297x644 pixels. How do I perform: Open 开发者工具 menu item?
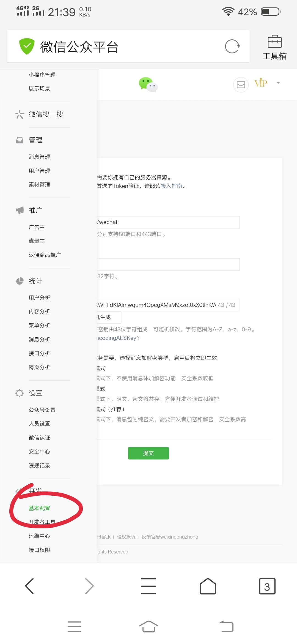[x=42, y=522]
